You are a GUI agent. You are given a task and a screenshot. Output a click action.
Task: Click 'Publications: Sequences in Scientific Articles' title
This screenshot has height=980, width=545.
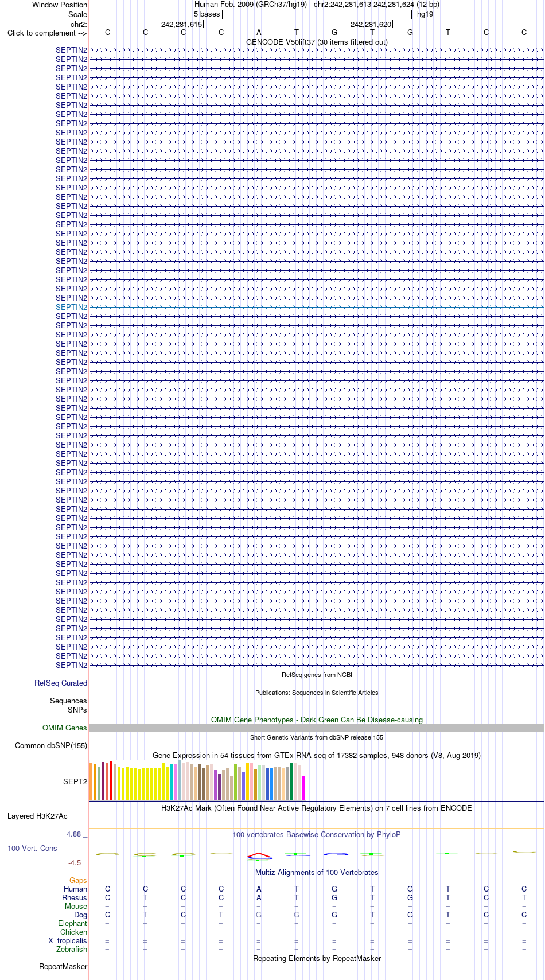point(317,693)
